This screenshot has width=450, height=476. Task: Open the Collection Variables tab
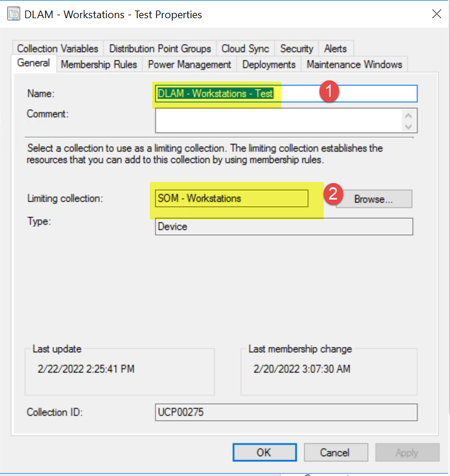pyautogui.click(x=58, y=49)
